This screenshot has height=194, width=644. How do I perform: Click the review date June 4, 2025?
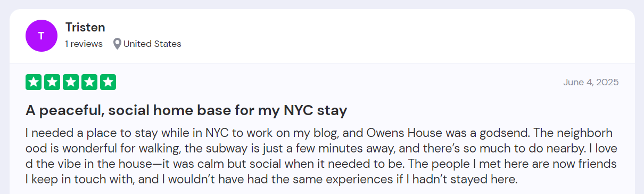point(591,82)
